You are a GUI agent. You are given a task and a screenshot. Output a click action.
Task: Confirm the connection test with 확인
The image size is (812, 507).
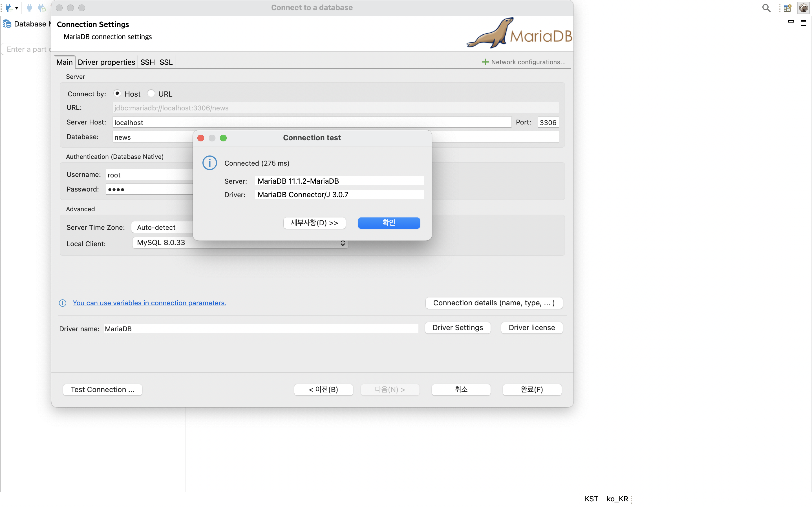[389, 223]
